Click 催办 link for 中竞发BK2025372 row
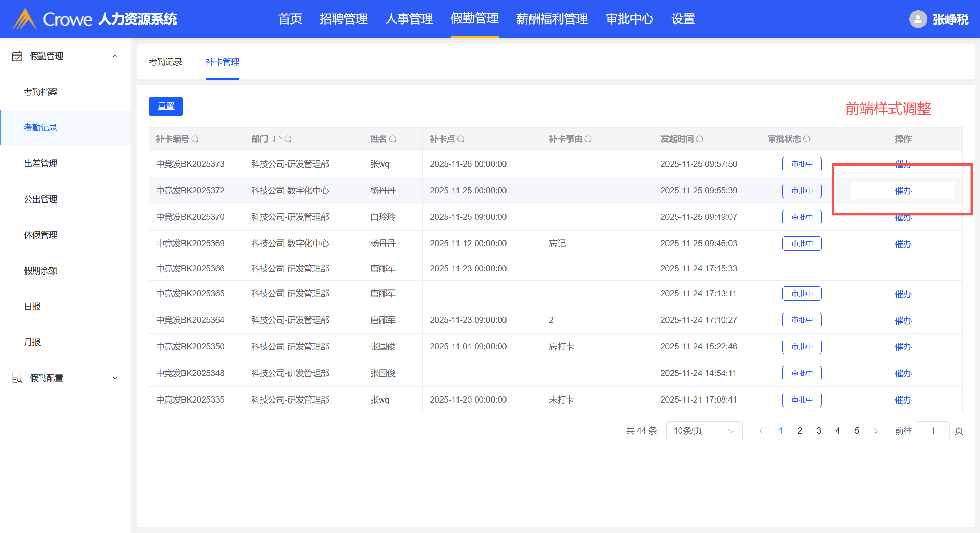The image size is (980, 533). 903,191
